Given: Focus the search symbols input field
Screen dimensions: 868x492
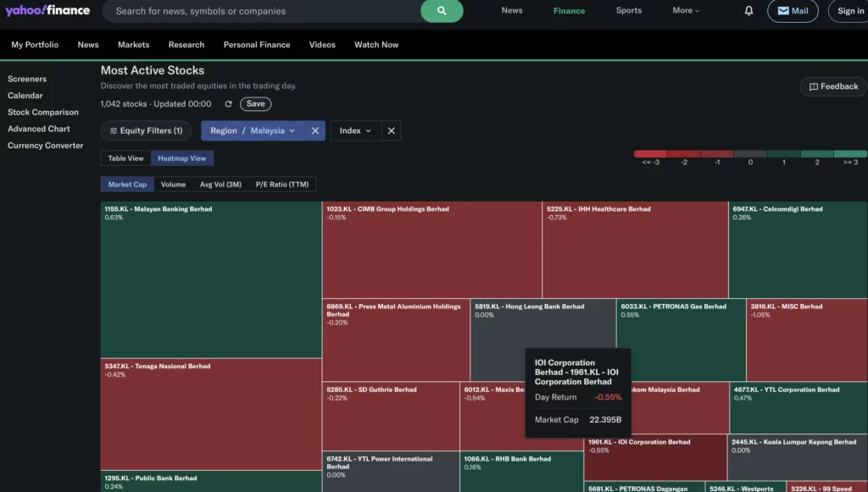Looking at the screenshot, I should (x=261, y=11).
